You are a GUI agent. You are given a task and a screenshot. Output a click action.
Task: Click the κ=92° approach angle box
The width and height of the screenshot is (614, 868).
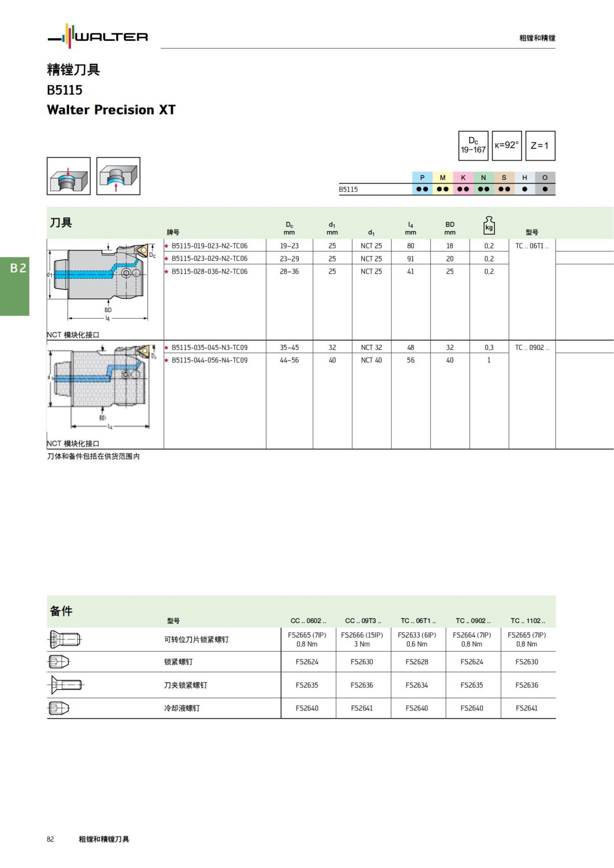(507, 146)
